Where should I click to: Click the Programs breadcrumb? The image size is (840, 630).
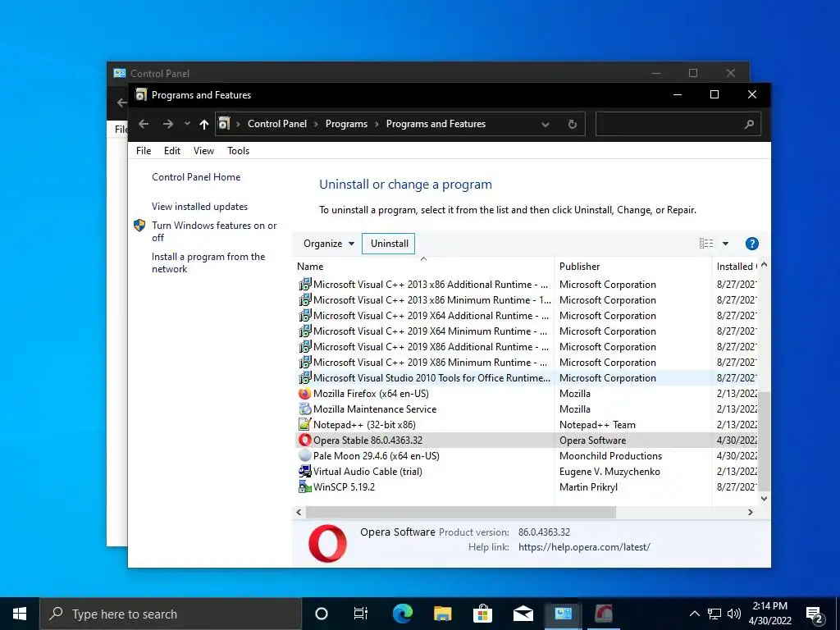point(346,124)
